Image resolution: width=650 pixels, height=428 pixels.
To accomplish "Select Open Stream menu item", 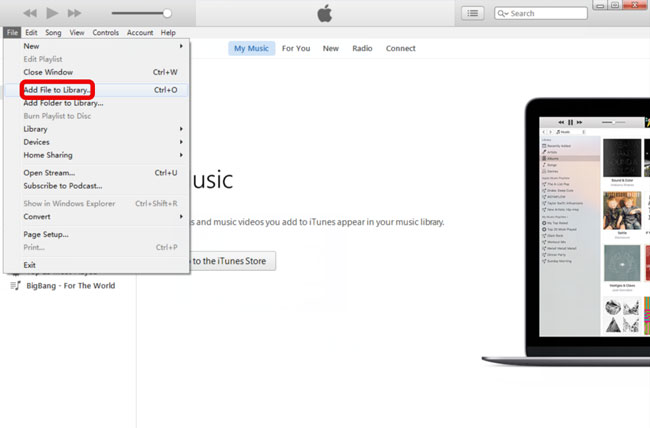I will [96, 173].
